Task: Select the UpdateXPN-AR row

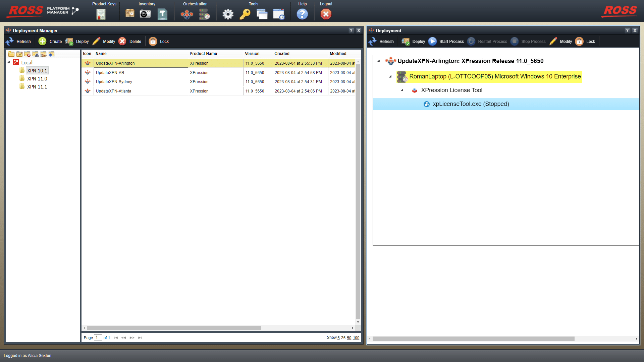Action: [x=218, y=73]
